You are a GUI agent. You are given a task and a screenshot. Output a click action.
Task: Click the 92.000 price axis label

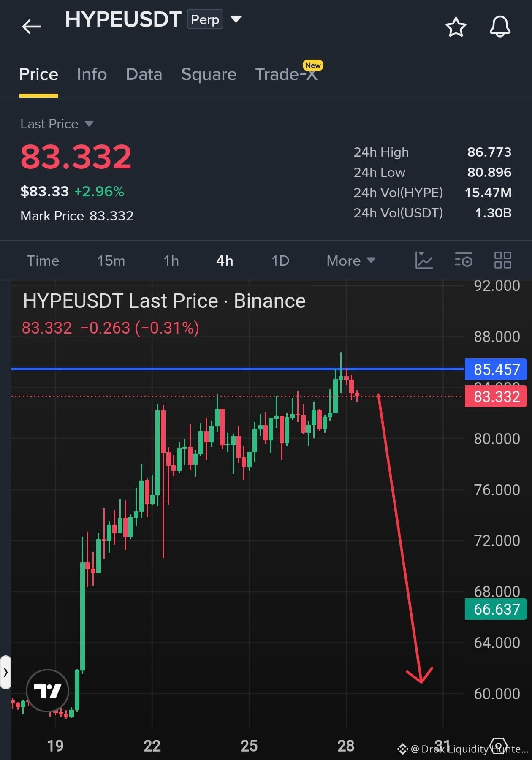[x=497, y=286]
